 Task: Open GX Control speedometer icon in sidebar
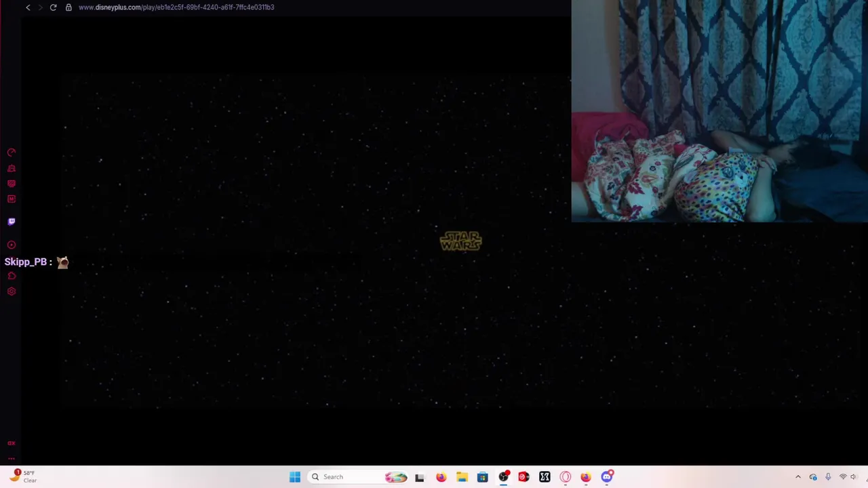tap(12, 152)
